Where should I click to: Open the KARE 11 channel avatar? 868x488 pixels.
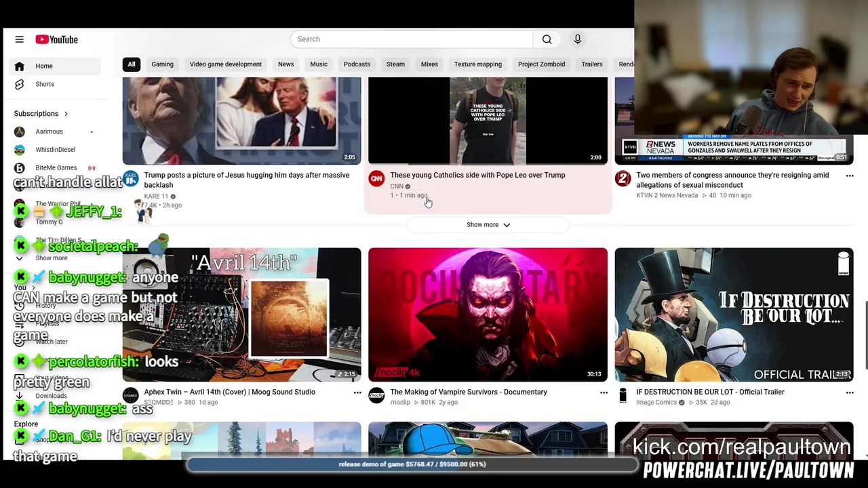(130, 179)
